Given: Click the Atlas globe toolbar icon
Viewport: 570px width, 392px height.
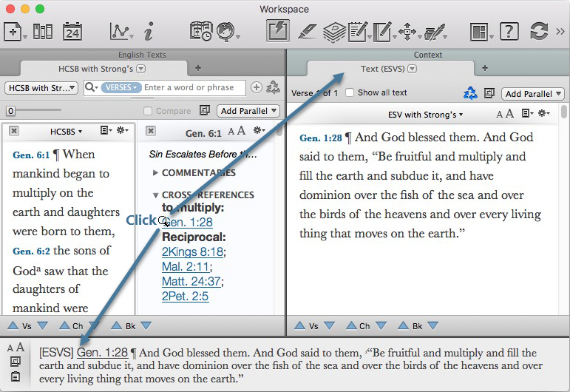Looking at the screenshot, I should click(x=225, y=32).
